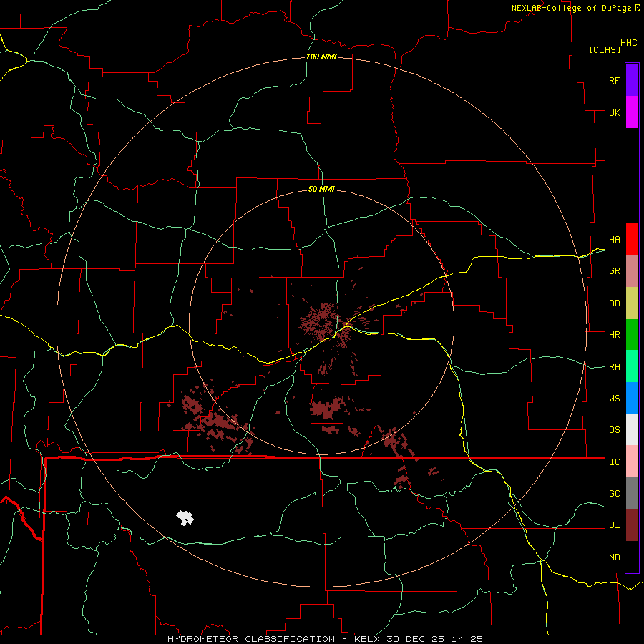Screen dimensions: 644x644
Task: Click the gray GC legend swatch
Action: pos(632,493)
